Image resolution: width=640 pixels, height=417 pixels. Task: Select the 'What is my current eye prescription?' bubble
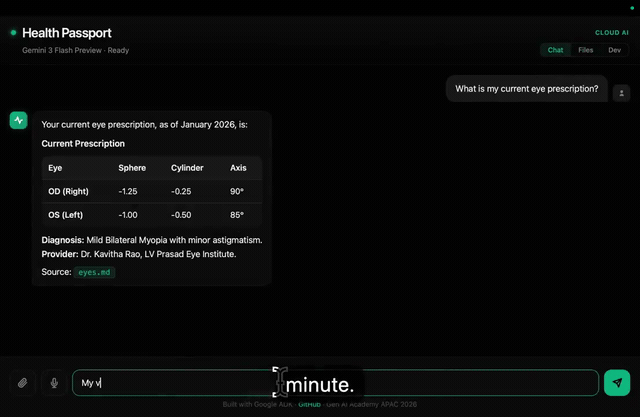[527, 89]
